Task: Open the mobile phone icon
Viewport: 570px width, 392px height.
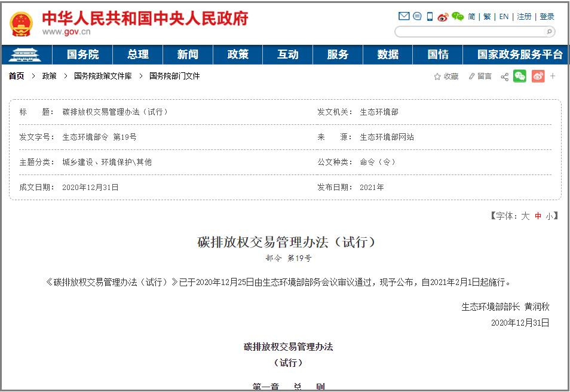Action: tap(430, 16)
